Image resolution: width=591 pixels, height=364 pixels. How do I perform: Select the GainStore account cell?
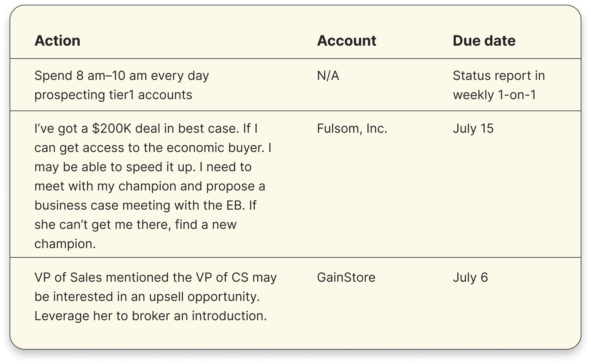click(x=346, y=278)
